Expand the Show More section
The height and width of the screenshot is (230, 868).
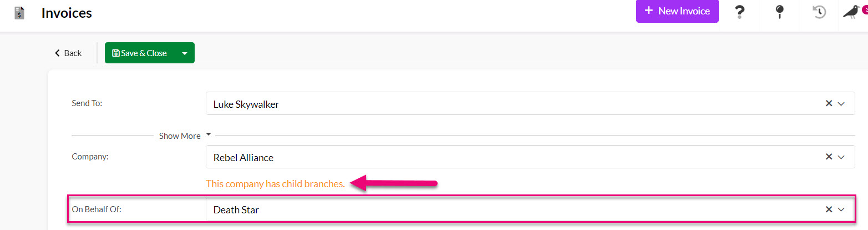coord(185,136)
